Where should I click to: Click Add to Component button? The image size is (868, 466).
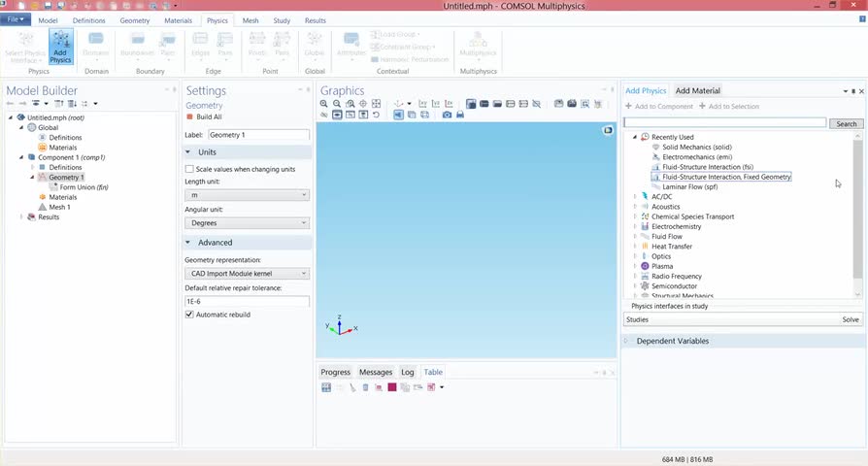click(658, 106)
